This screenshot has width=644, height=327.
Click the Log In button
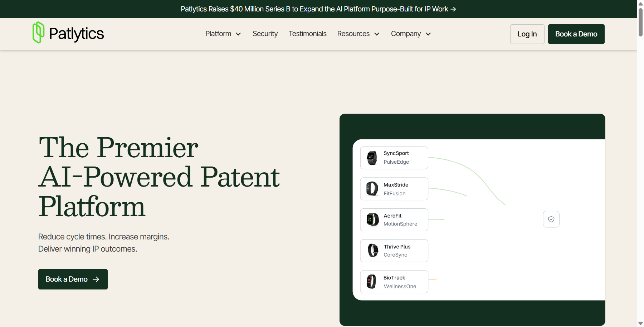(x=527, y=34)
